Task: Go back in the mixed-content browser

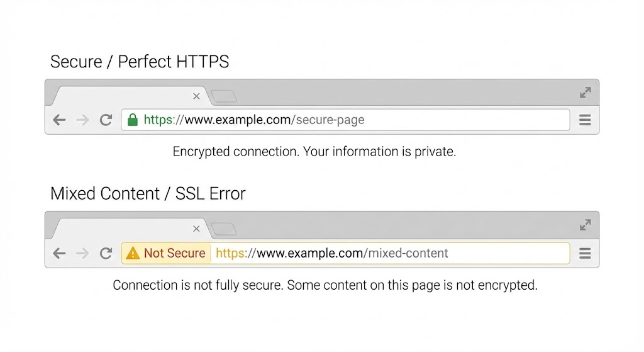Action: [x=59, y=253]
